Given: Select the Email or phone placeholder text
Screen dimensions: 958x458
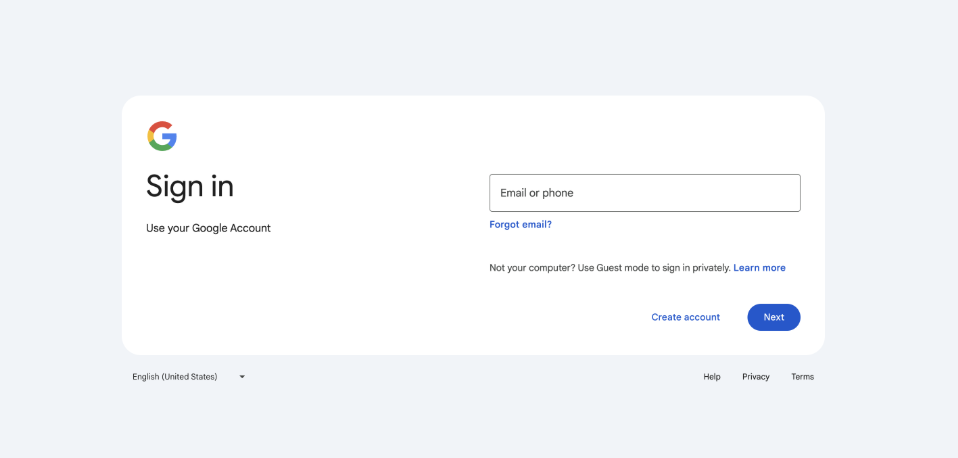Looking at the screenshot, I should click(537, 193).
